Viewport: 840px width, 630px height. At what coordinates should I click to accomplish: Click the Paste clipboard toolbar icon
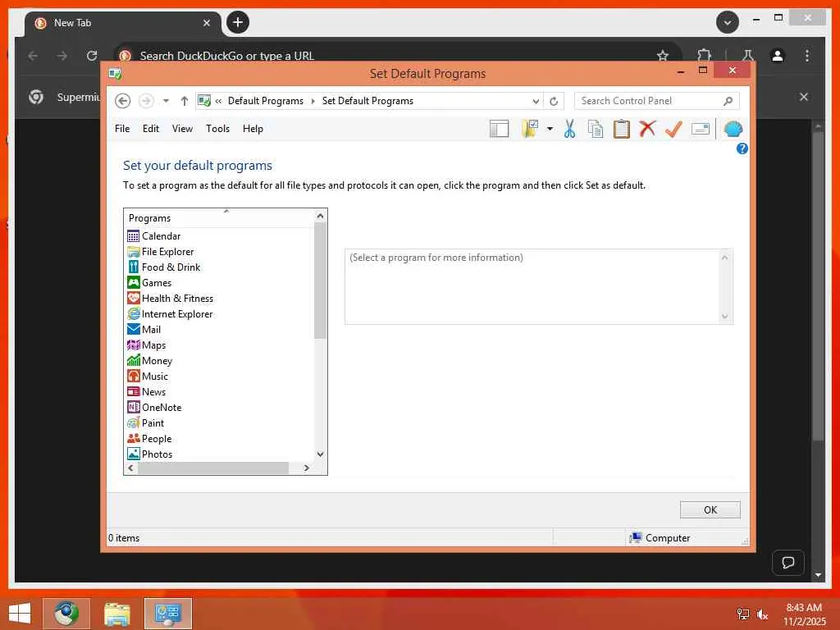[622, 129]
